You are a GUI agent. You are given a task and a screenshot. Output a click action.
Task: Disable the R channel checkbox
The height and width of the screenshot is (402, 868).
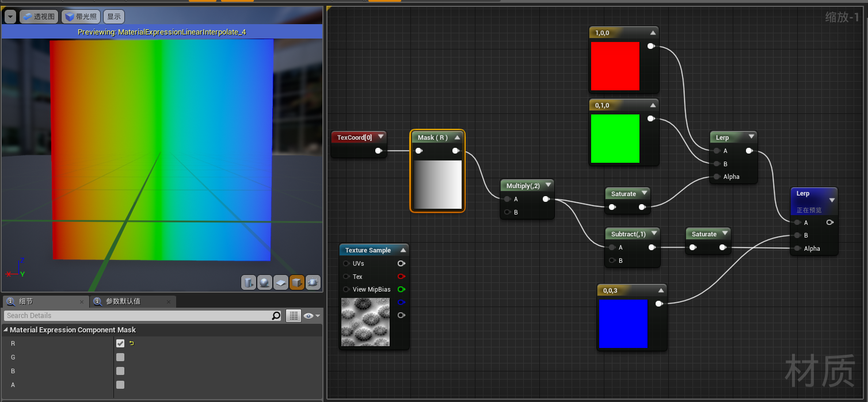tap(120, 343)
